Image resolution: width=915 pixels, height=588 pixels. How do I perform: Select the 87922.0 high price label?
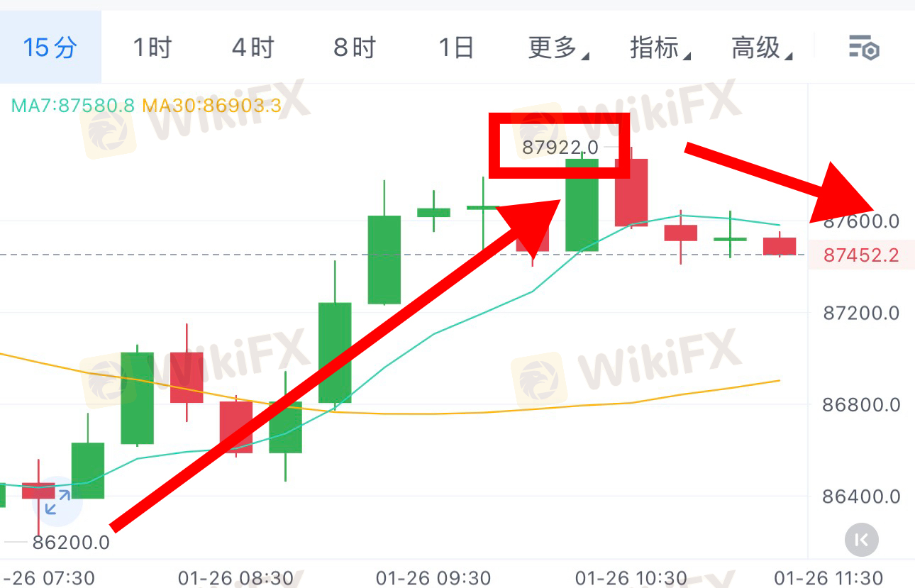coord(560,148)
